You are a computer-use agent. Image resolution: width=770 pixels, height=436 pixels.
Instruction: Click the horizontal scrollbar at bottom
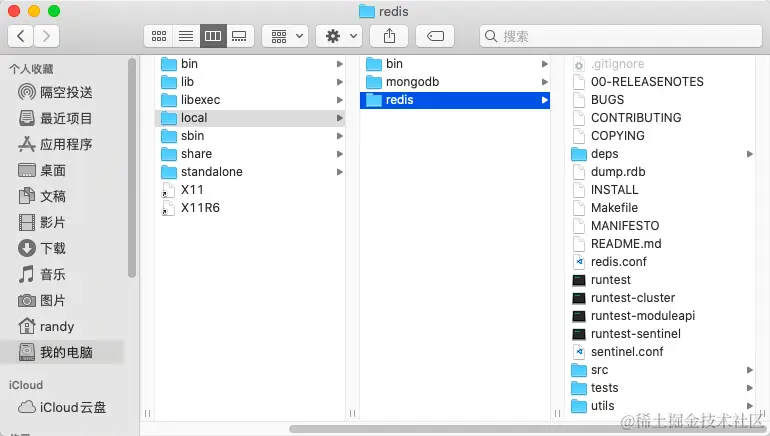point(528,429)
